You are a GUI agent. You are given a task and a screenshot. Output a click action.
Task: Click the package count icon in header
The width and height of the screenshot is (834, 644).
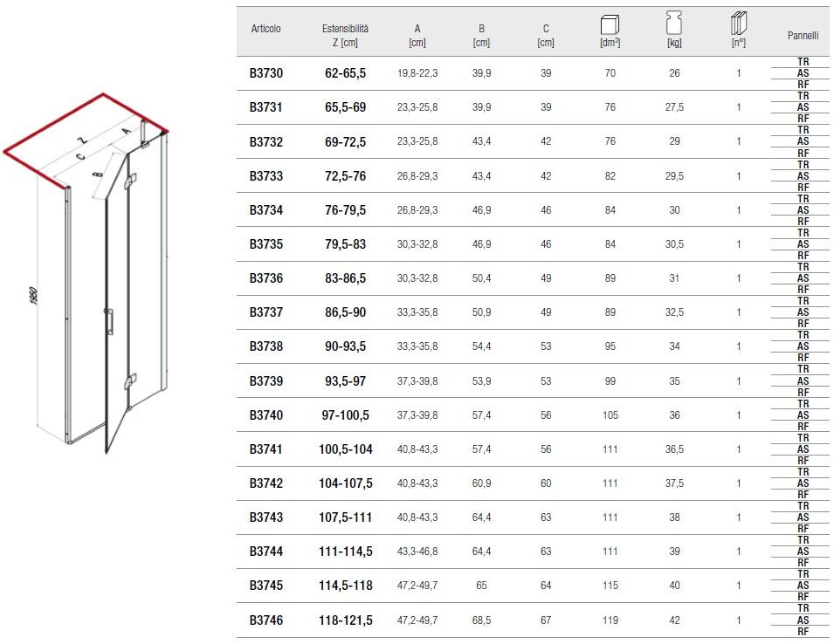(739, 24)
